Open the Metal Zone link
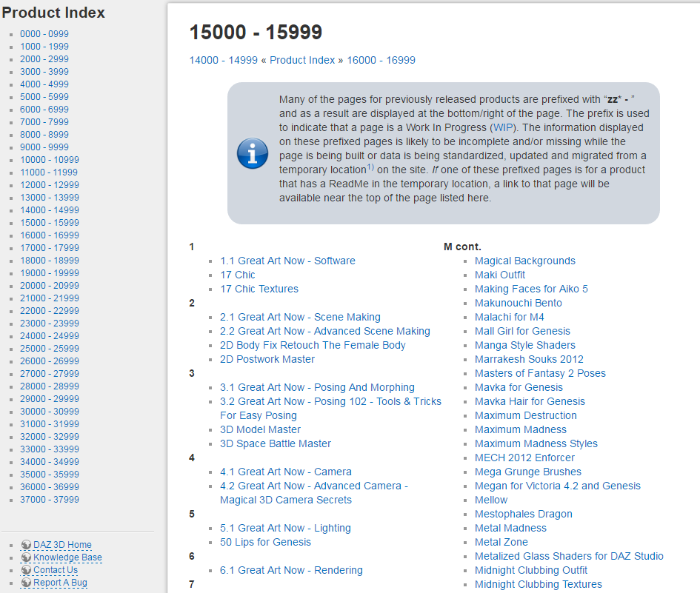This screenshot has height=593, width=700. pyautogui.click(x=501, y=542)
